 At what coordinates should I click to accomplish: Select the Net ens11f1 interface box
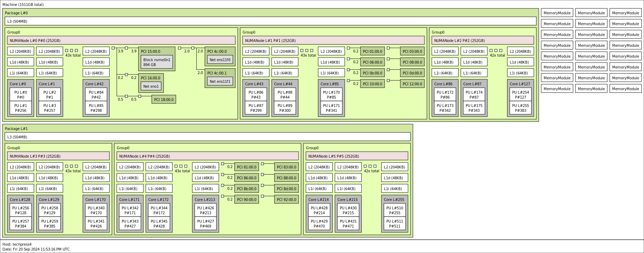[x=220, y=81]
